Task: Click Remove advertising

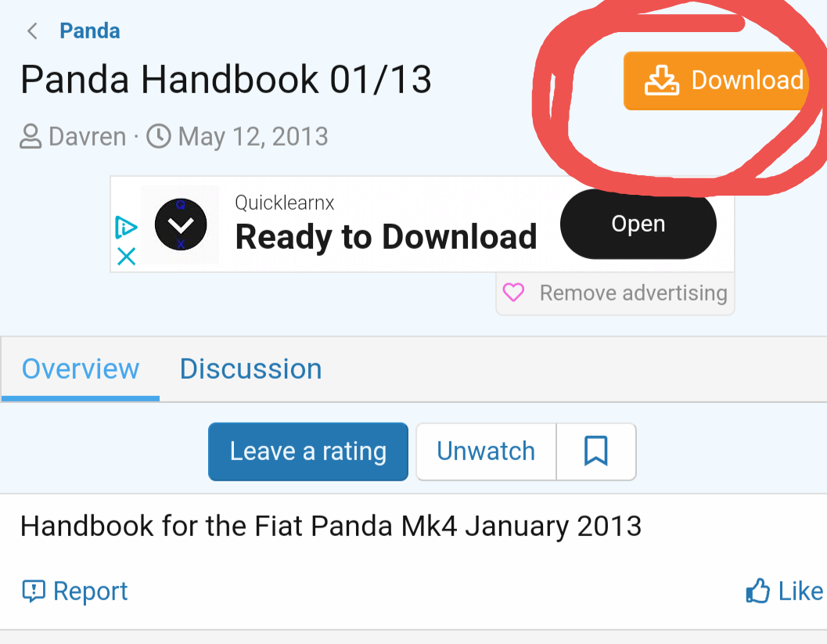Action: pos(634,293)
